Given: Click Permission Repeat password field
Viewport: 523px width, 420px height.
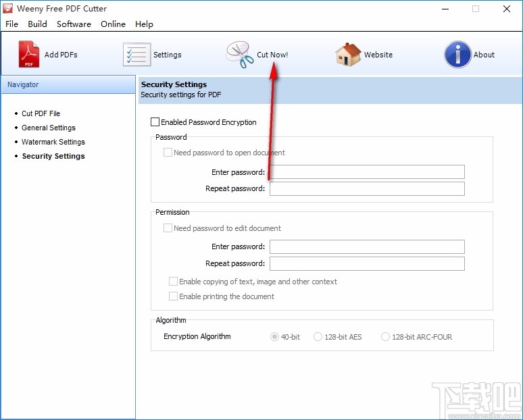Looking at the screenshot, I should pos(367,263).
